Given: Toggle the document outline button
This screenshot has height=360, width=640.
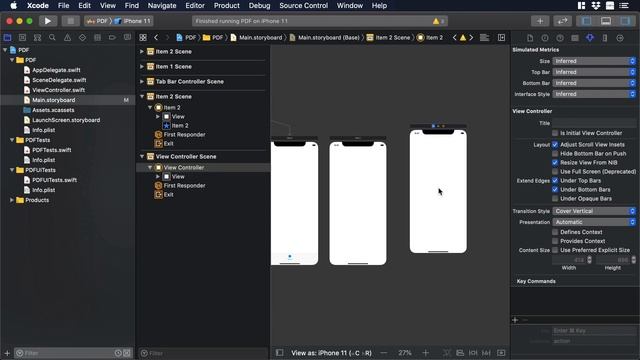Looking at the screenshot, I should (x=280, y=353).
